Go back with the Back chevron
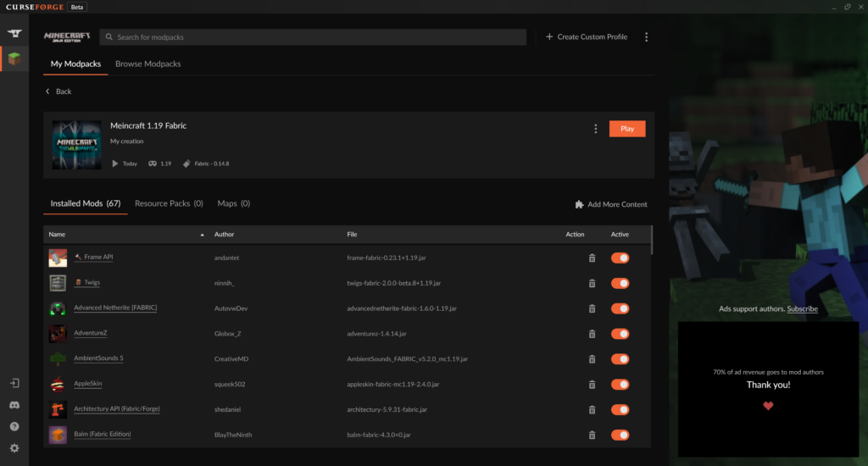This screenshot has width=868, height=466. (47, 92)
